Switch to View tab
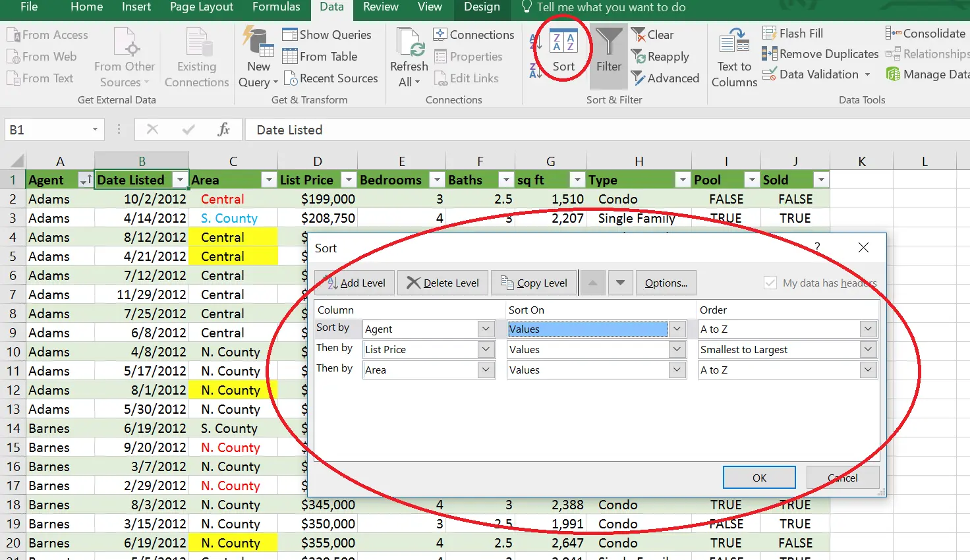Image resolution: width=970 pixels, height=560 pixels. (x=430, y=7)
